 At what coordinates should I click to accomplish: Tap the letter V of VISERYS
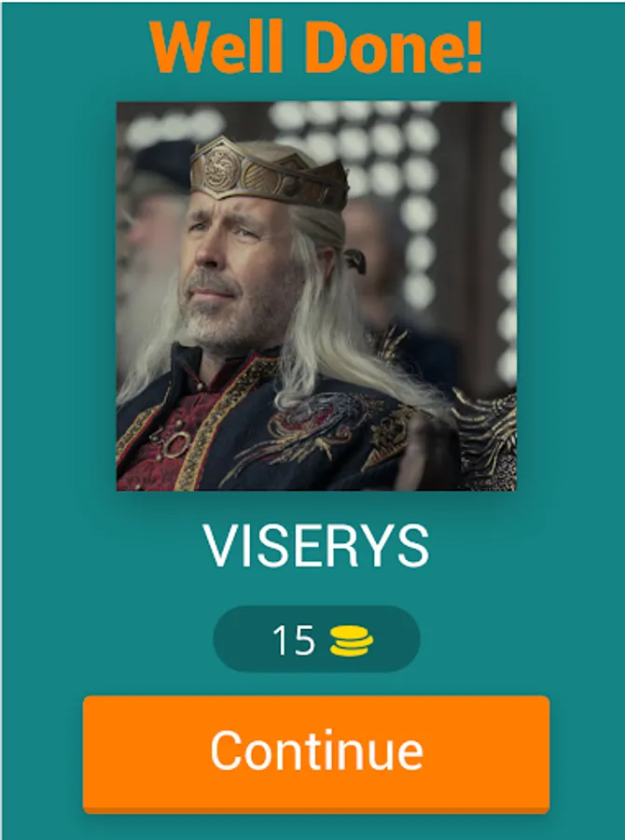point(218,546)
